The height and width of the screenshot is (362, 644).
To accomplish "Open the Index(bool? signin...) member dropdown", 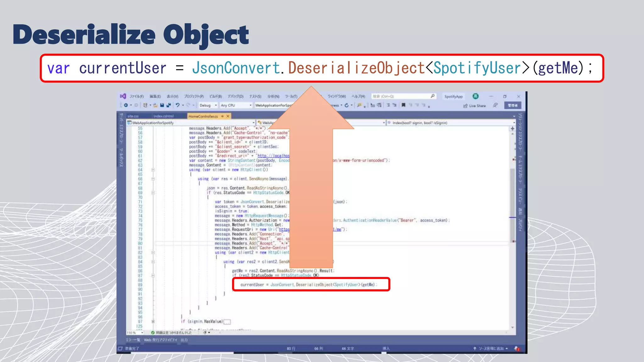I will tap(451, 123).
